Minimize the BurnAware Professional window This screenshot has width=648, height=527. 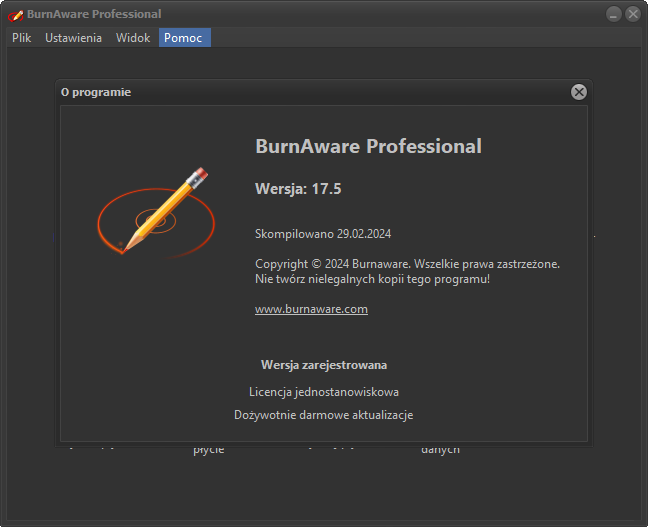pyautogui.click(x=613, y=14)
